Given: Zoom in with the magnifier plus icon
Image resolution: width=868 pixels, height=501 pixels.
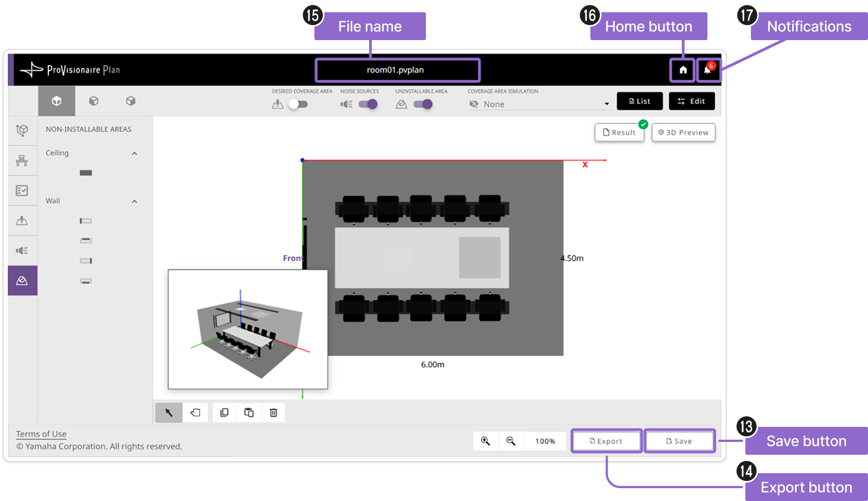Looking at the screenshot, I should coord(486,441).
